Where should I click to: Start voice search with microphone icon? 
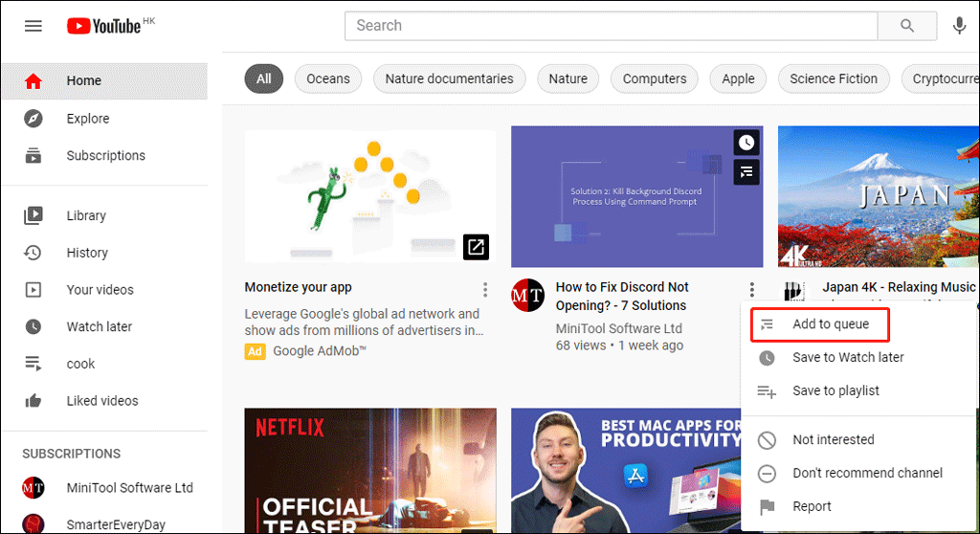tap(959, 26)
